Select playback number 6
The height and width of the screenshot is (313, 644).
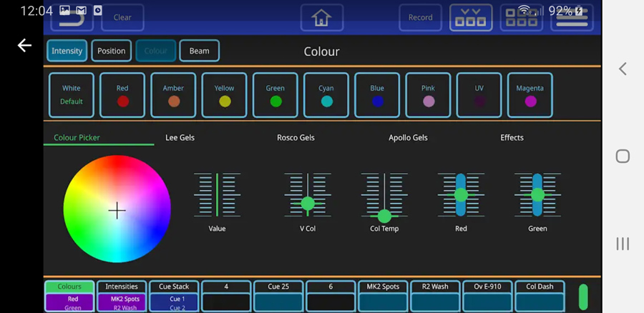coord(331,297)
